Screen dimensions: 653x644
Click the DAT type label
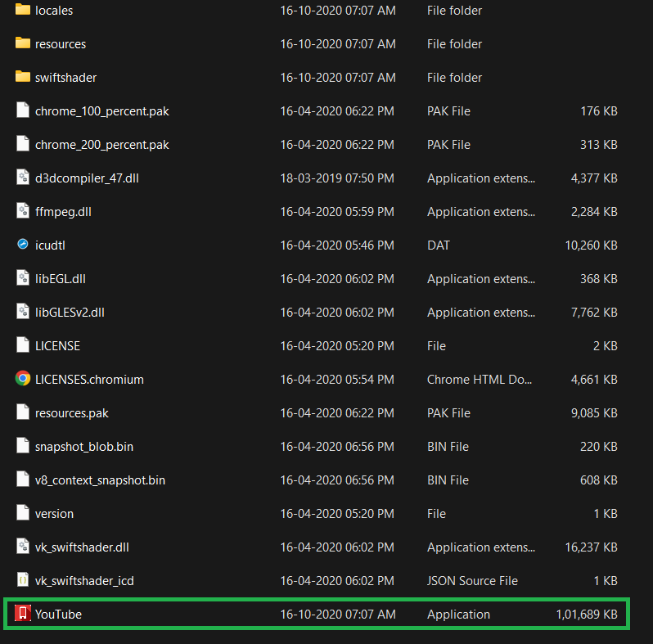pos(439,245)
